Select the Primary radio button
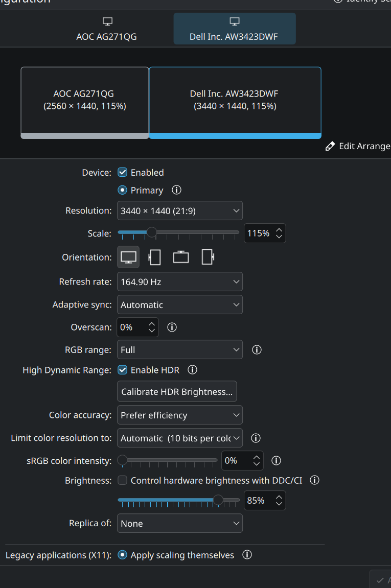The height and width of the screenshot is (588, 391). click(122, 190)
